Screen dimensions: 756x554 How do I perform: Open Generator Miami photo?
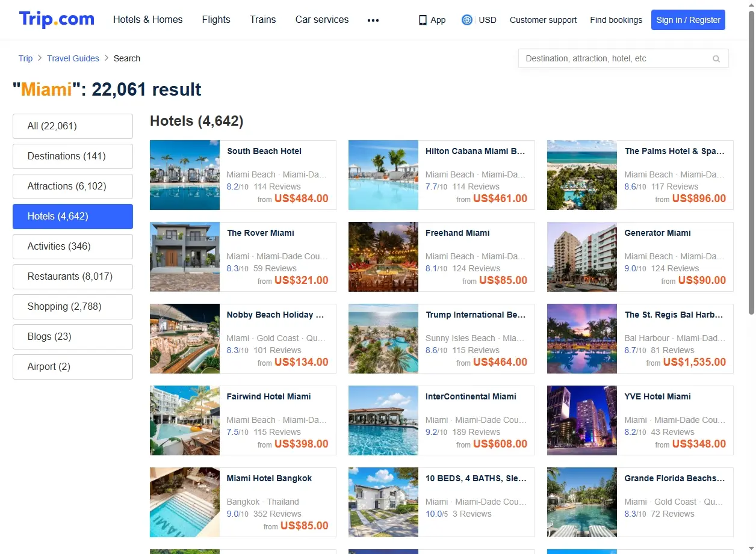pyautogui.click(x=582, y=257)
